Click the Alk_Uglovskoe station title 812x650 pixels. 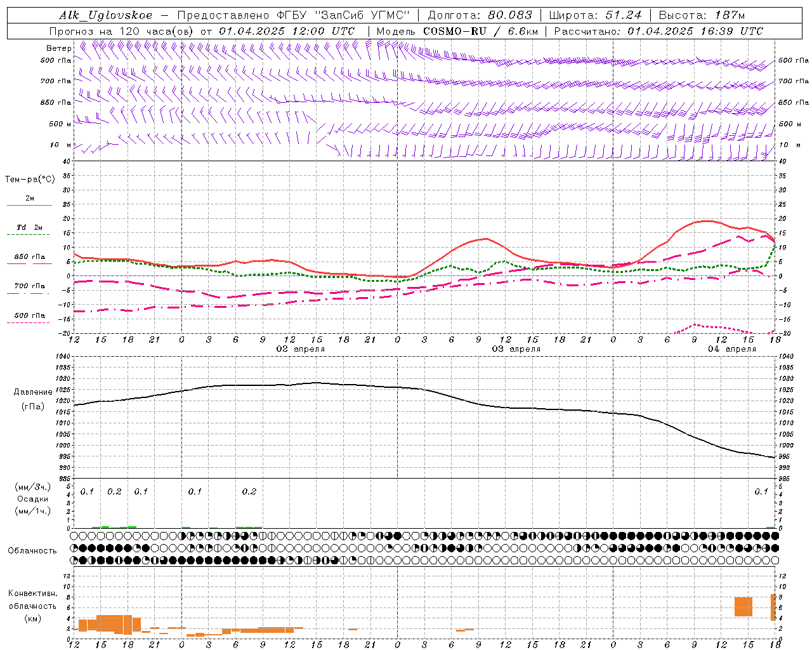click(x=105, y=15)
